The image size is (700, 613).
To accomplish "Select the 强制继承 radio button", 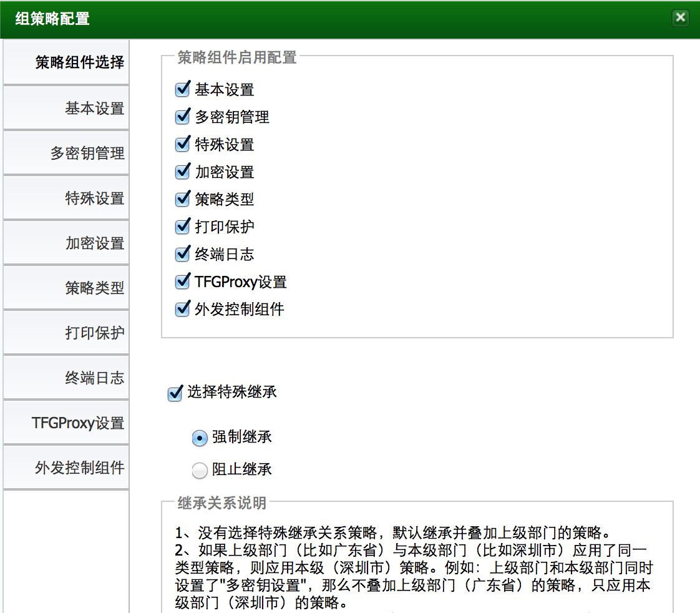I will (x=200, y=438).
